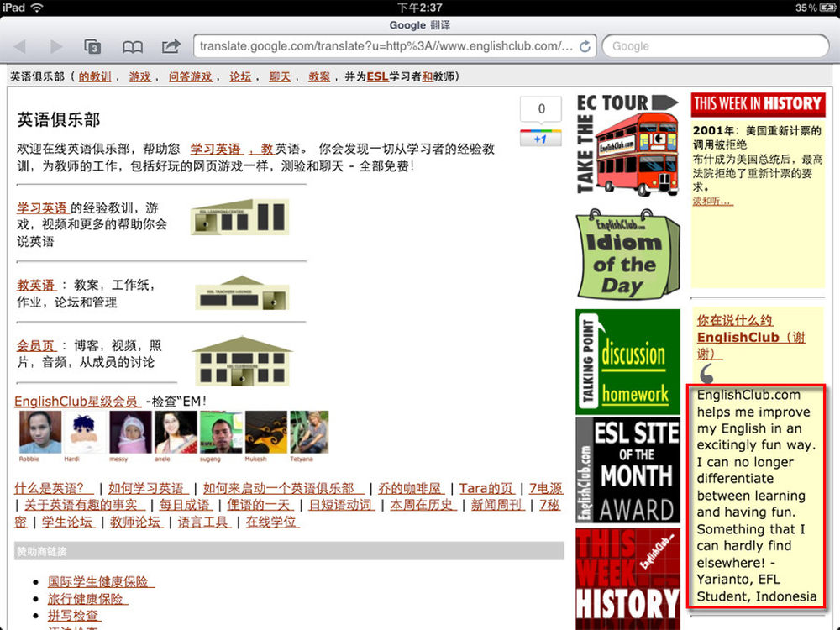Tap the 下午2:37 clock in the status bar
This screenshot has height=630, width=840.
[420, 8]
